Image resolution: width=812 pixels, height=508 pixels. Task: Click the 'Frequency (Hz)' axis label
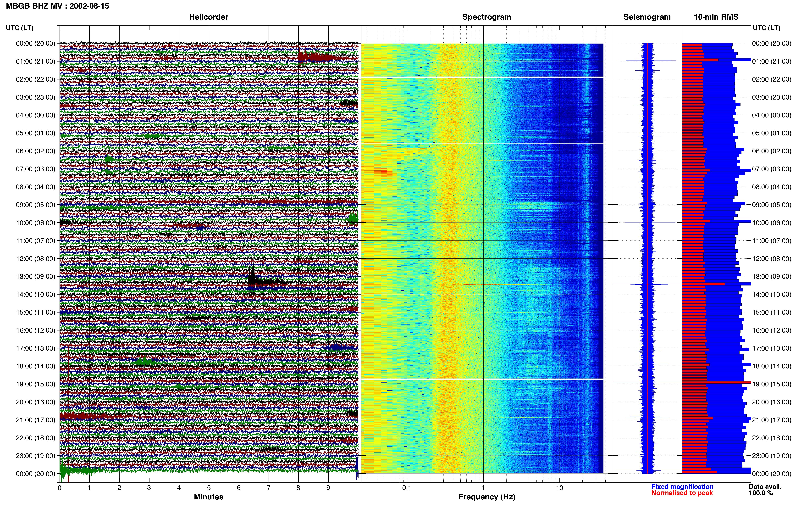[x=487, y=497]
